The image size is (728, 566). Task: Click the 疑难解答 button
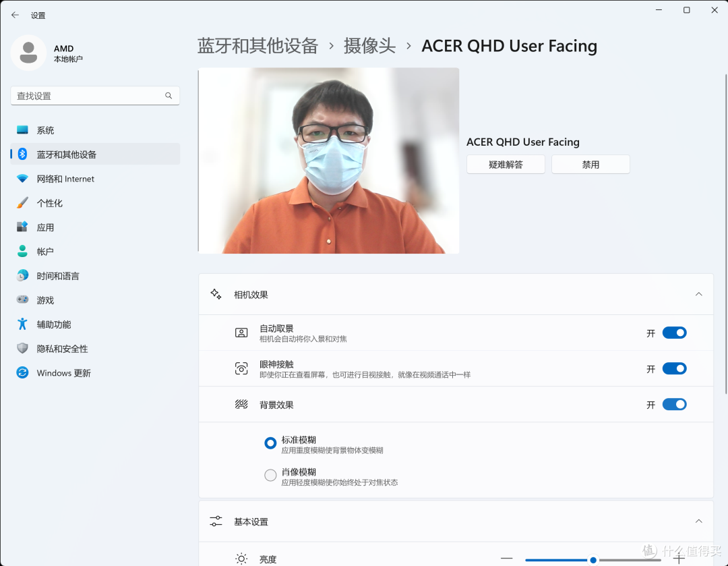[506, 164]
